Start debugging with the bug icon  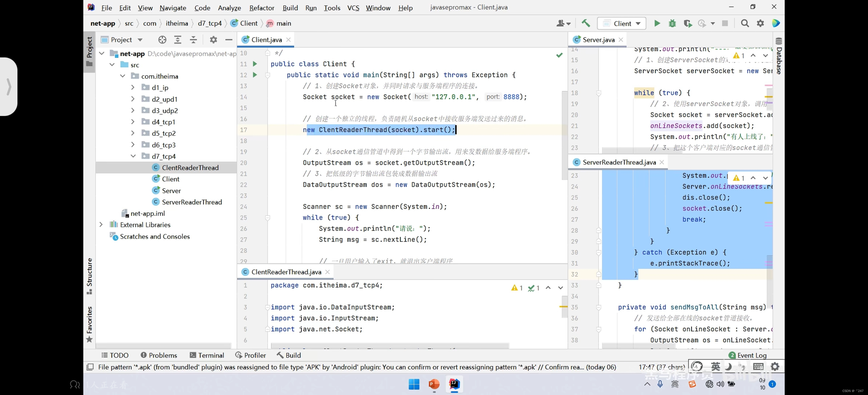pos(672,23)
